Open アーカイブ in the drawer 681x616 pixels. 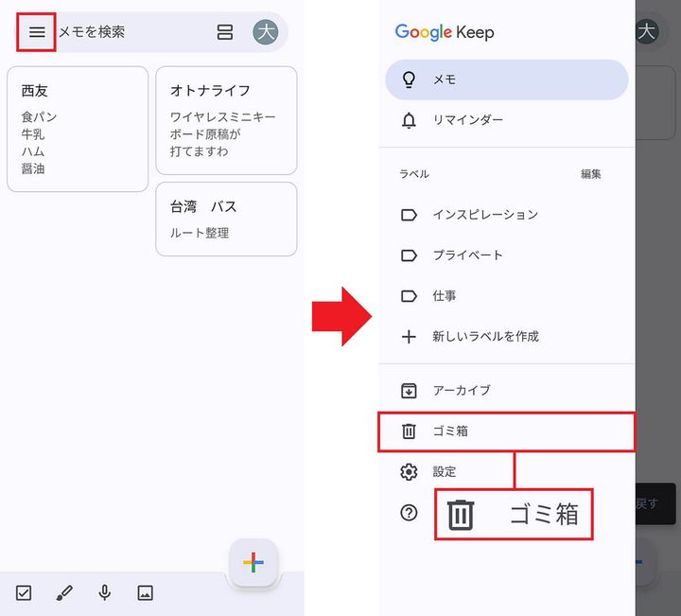click(x=507, y=390)
